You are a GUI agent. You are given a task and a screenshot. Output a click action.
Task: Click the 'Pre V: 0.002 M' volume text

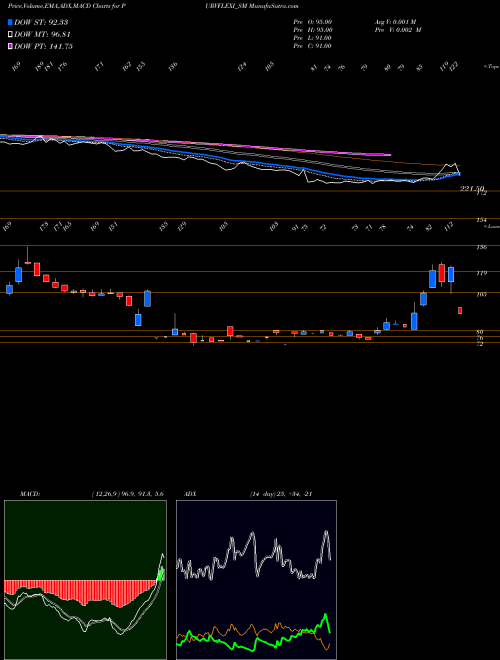pyautogui.click(x=397, y=30)
